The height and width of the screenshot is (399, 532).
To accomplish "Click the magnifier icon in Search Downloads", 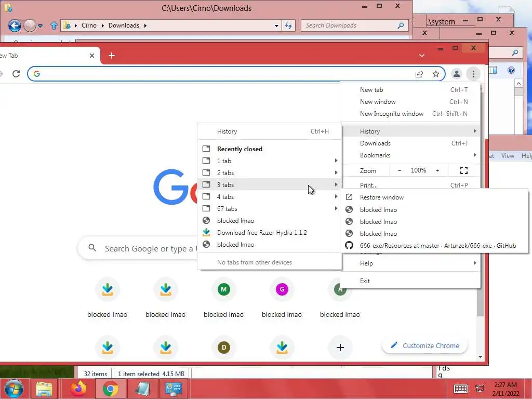I will [x=401, y=25].
